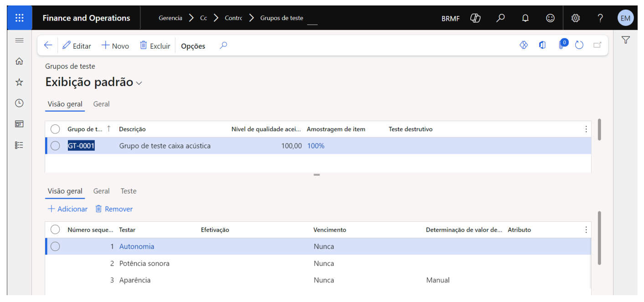Select the Autonomia row radio button
The height and width of the screenshot is (302, 644).
[55, 246]
